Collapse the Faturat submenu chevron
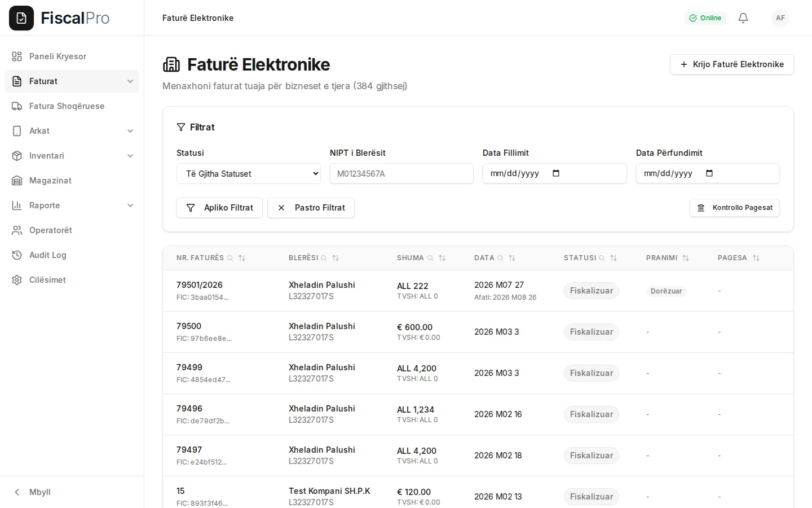This screenshot has width=812, height=508. click(130, 81)
